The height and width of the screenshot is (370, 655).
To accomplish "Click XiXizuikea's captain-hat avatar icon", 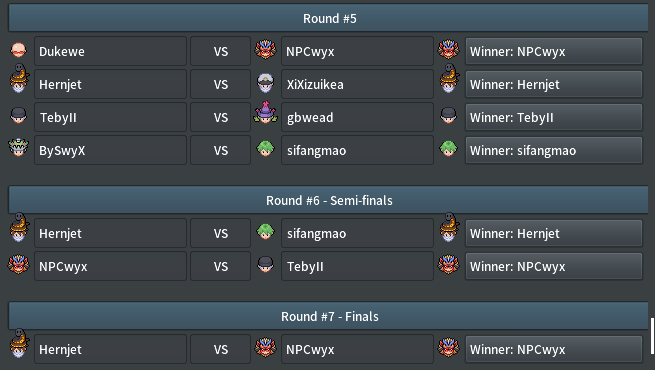I will (265, 83).
